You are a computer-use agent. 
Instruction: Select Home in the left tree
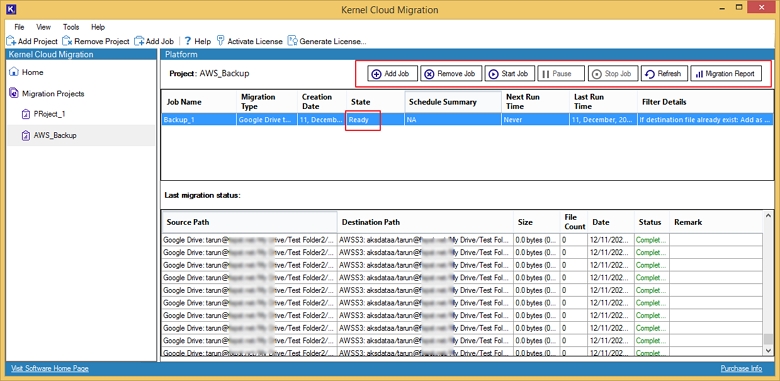(x=32, y=73)
